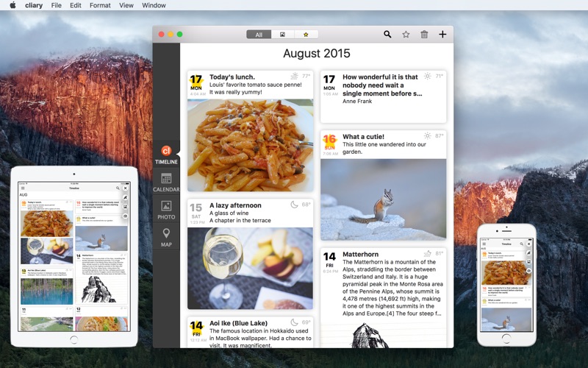
Task: Click the iPad home button
Action: (x=74, y=340)
